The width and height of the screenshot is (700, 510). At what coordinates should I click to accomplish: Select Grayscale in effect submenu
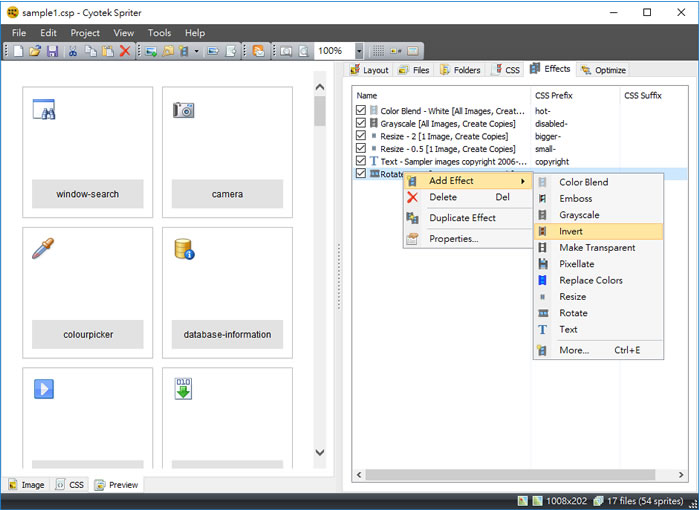pyautogui.click(x=598, y=215)
